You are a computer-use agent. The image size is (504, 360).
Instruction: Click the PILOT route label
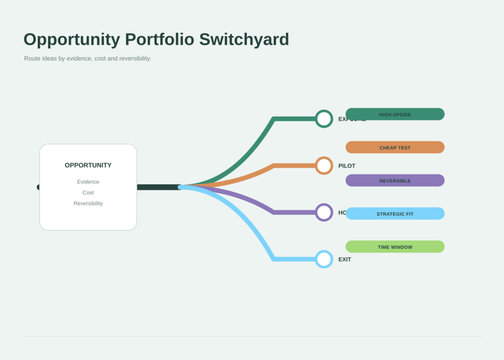coord(347,166)
